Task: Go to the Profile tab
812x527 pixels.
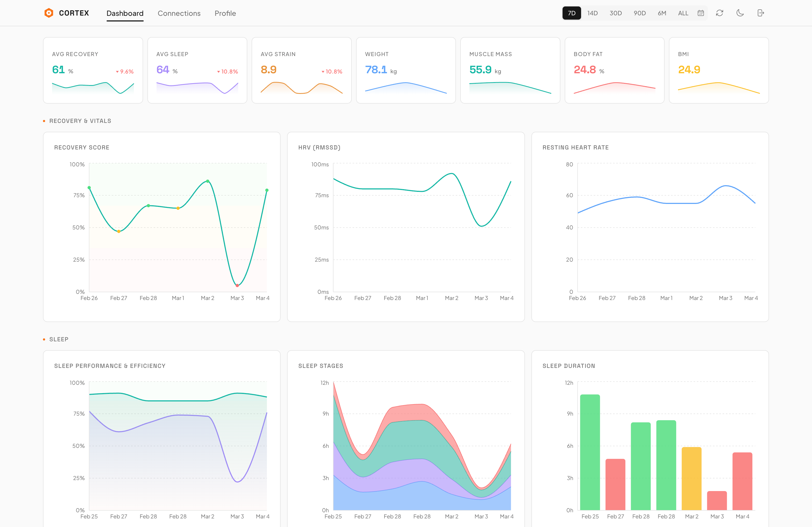Action: tap(225, 13)
